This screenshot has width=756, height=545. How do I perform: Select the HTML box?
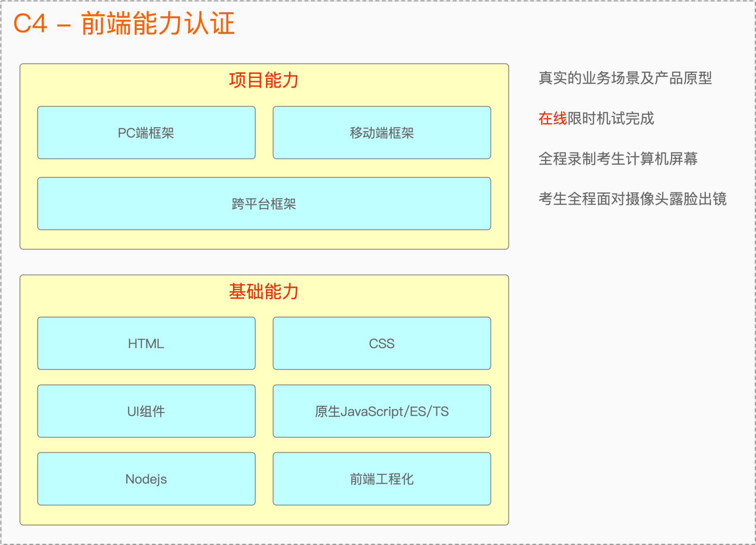(x=146, y=343)
